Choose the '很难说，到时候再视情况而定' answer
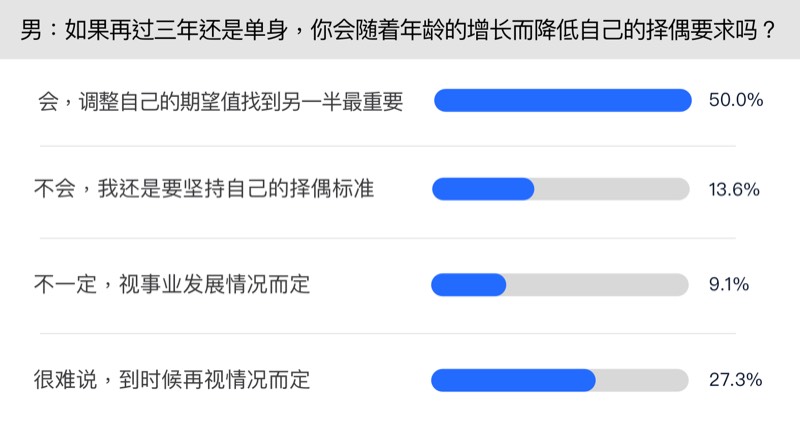 (x=172, y=380)
